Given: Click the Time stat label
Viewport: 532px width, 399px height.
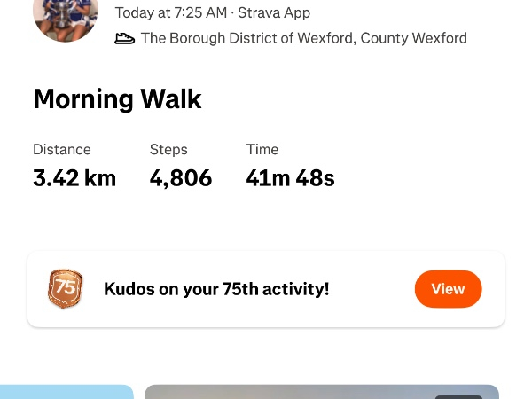Looking at the screenshot, I should click(x=262, y=150).
